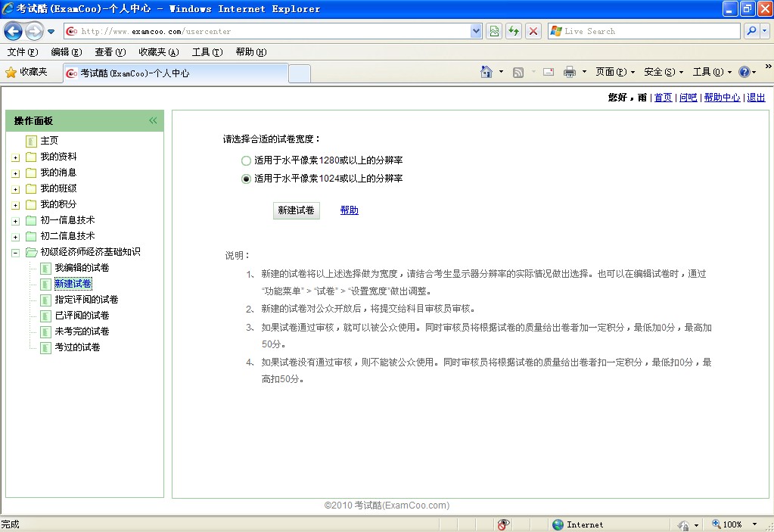Open the 帮助 link beside 新建试卷
Screen dimensions: 774x532
click(349, 210)
